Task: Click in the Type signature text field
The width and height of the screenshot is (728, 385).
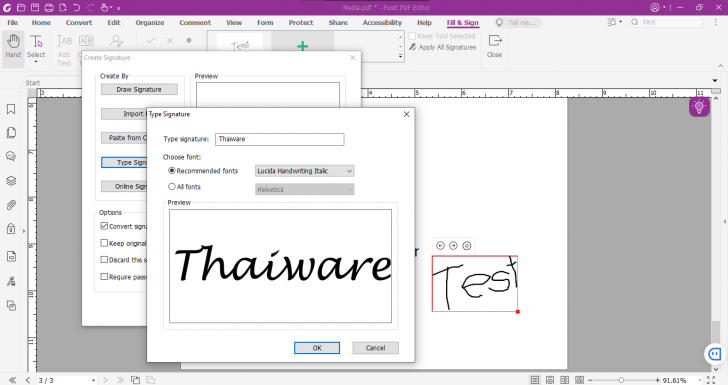Action: click(x=280, y=139)
